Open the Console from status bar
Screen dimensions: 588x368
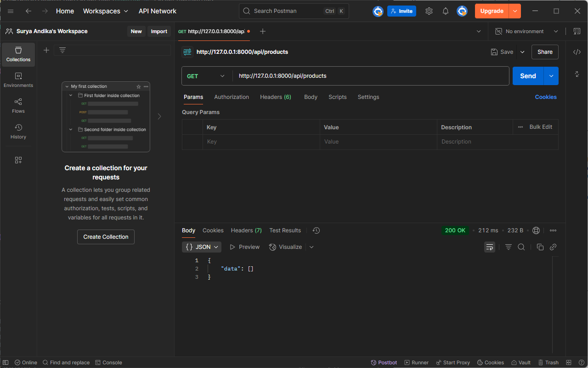pyautogui.click(x=109, y=362)
